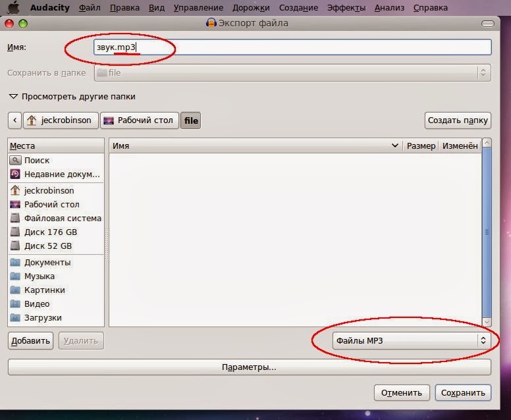
Task: Open the 176 GB disk drive icon
Action: pos(15,232)
